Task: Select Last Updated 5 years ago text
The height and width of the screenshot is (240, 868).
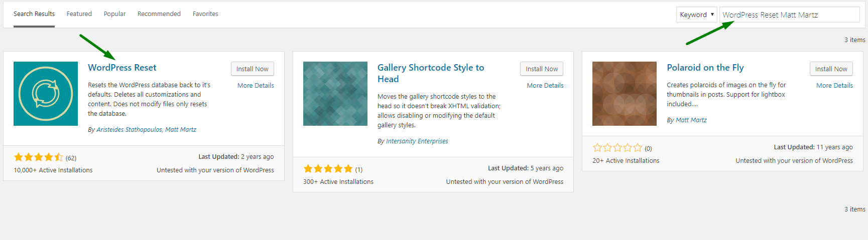Action: (x=526, y=168)
